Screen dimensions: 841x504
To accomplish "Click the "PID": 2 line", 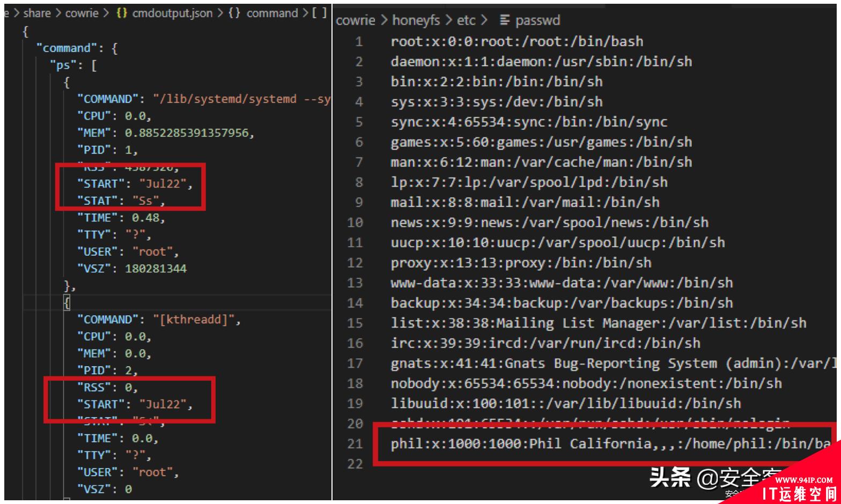I will [107, 370].
